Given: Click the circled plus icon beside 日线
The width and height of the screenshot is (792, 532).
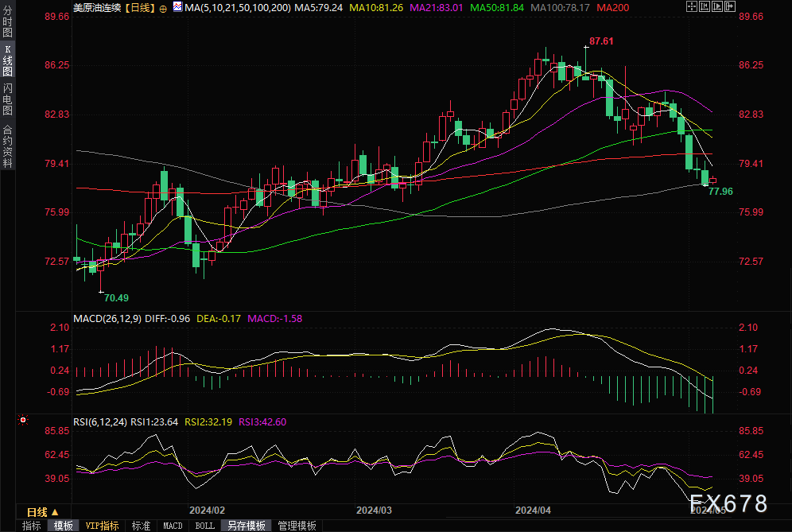Looking at the screenshot, I should coord(163,7).
